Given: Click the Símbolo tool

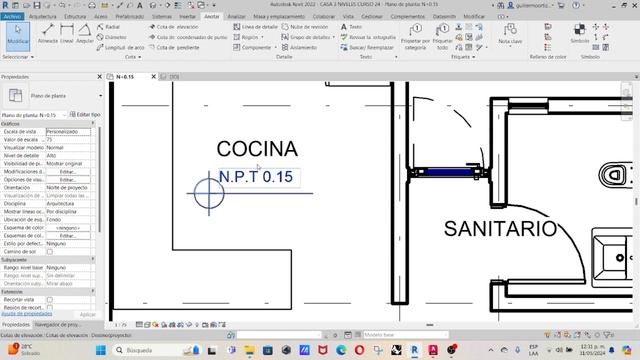Looking at the screenshot, I should point(580,33).
